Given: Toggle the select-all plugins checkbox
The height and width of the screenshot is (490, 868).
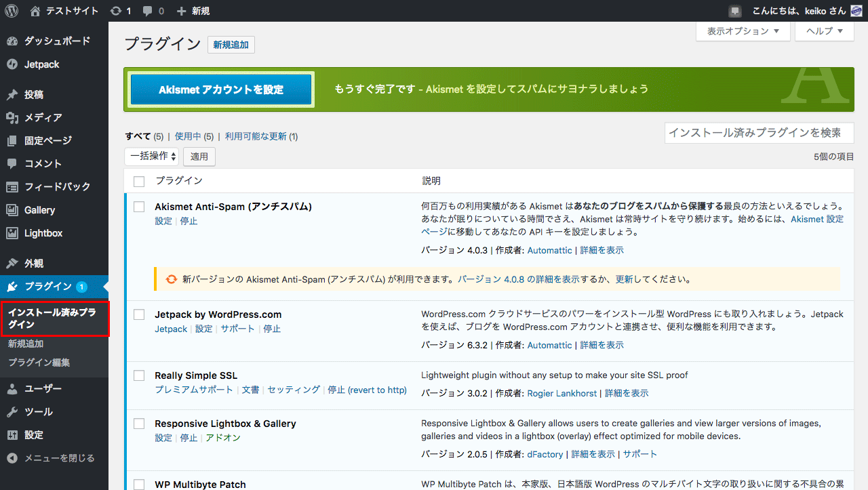Looking at the screenshot, I should click(x=139, y=181).
